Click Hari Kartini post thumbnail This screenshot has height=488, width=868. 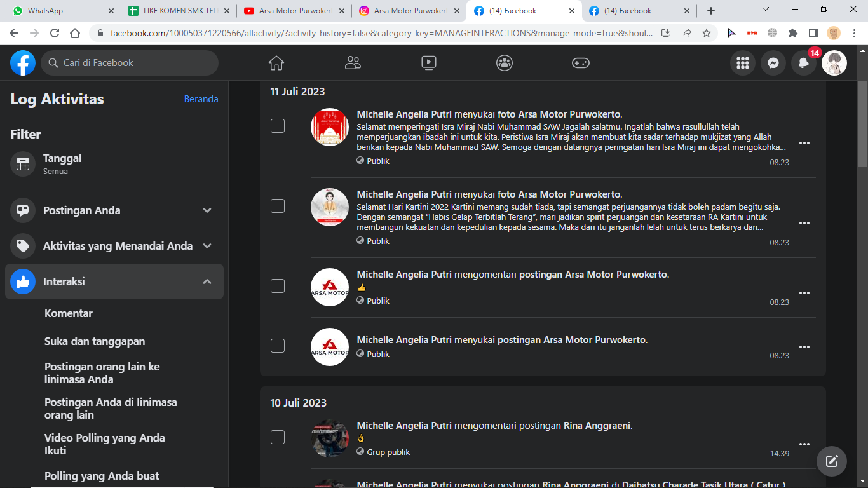(330, 207)
